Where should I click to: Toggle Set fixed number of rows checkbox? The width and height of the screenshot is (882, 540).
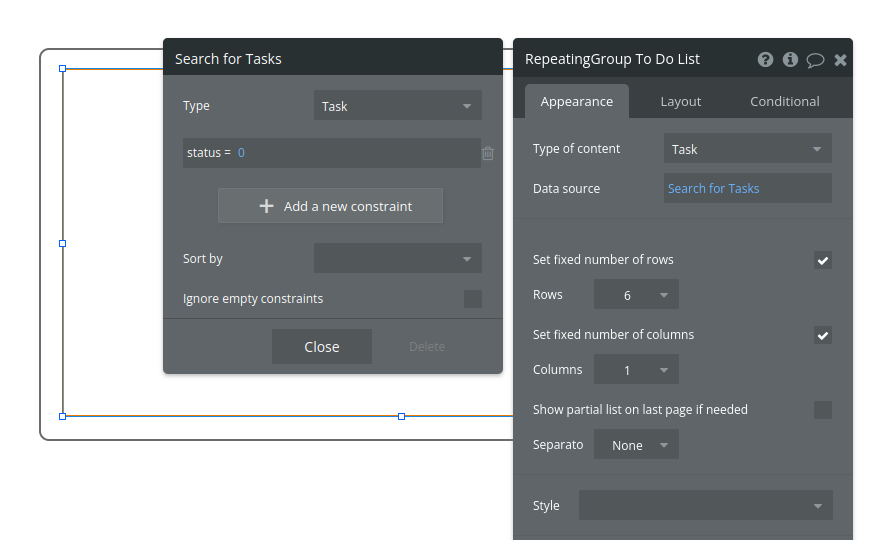point(823,260)
